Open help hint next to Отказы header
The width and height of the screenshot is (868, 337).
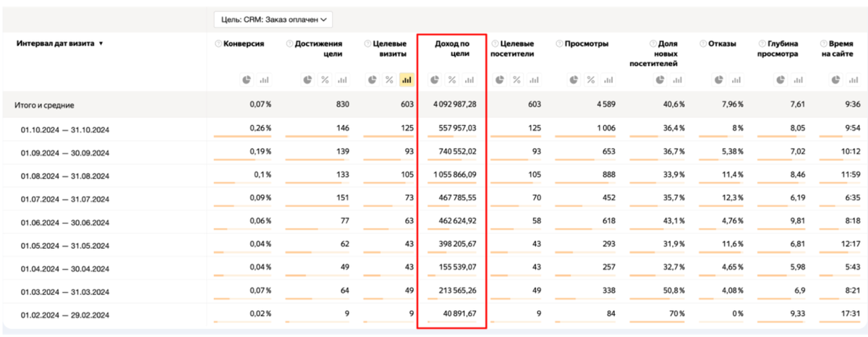point(703,44)
